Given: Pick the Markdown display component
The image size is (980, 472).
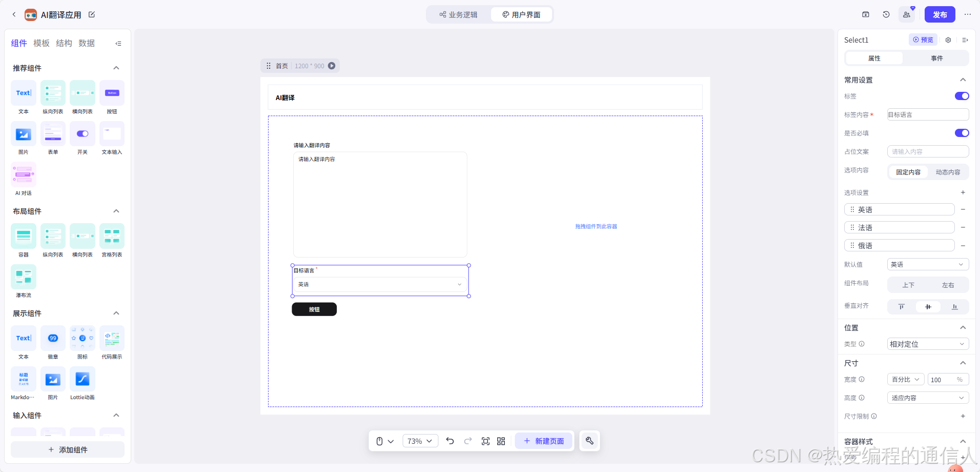Looking at the screenshot, I should 24,379.
